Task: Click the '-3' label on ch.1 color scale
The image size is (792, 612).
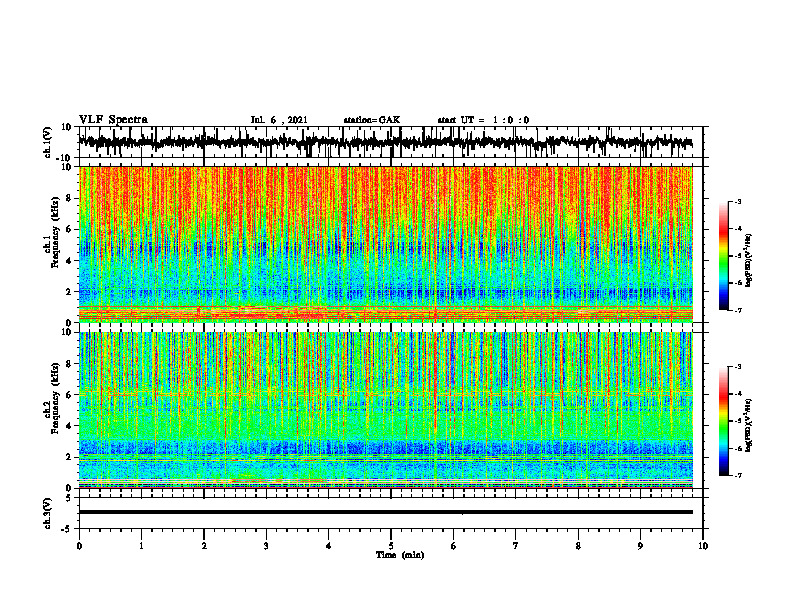Action: 737,201
